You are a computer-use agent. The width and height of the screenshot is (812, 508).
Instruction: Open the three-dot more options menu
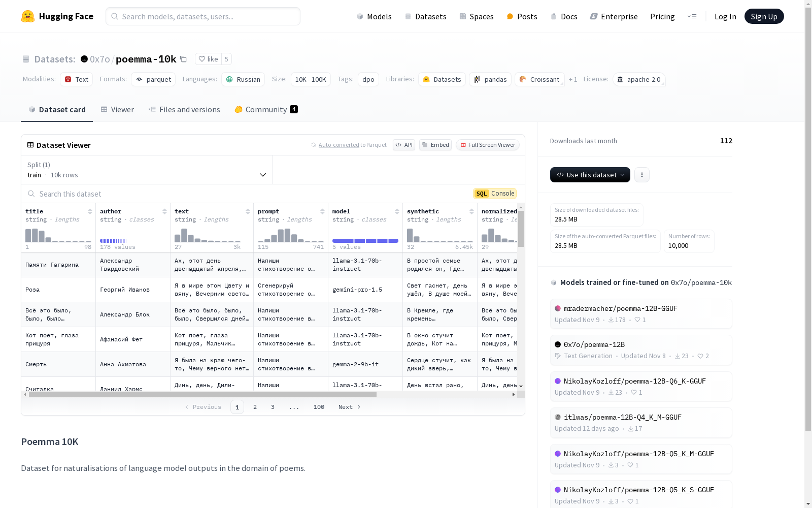(642, 175)
